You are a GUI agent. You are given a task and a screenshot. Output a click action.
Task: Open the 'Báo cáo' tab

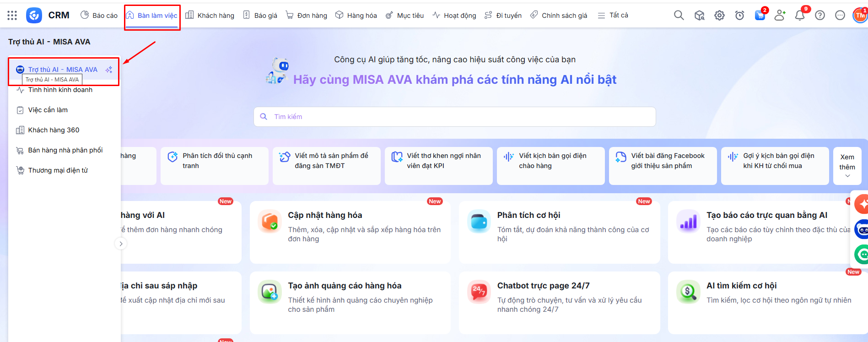point(99,16)
